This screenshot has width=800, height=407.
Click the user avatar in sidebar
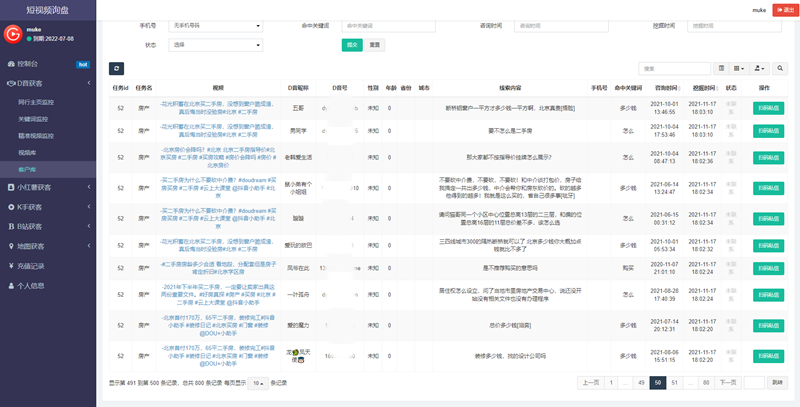(x=14, y=34)
